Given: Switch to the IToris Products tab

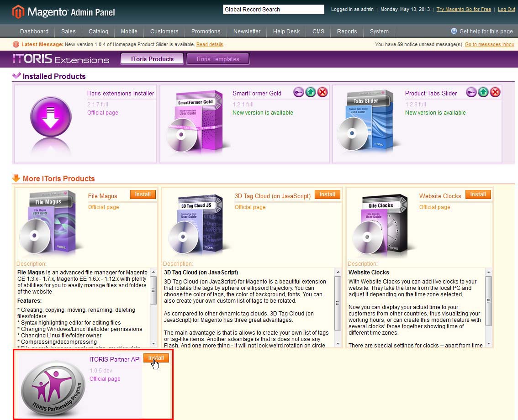Looking at the screenshot, I should [152, 59].
